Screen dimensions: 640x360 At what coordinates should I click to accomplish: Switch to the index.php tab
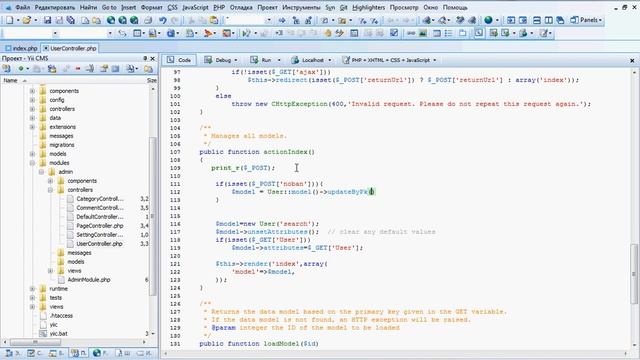(21, 48)
